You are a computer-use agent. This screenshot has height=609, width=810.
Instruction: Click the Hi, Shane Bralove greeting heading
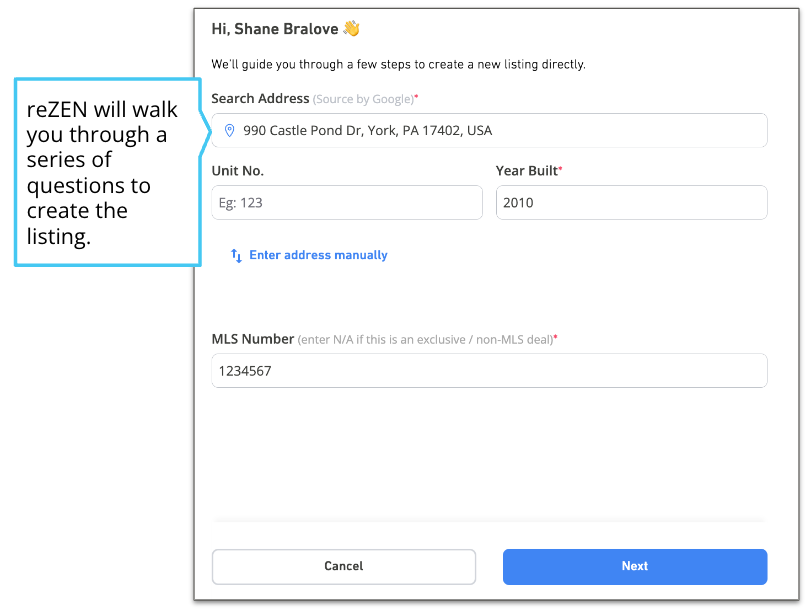click(x=275, y=29)
